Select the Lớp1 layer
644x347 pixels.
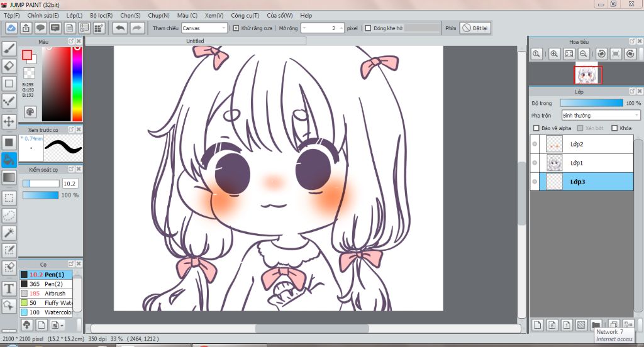pos(586,163)
